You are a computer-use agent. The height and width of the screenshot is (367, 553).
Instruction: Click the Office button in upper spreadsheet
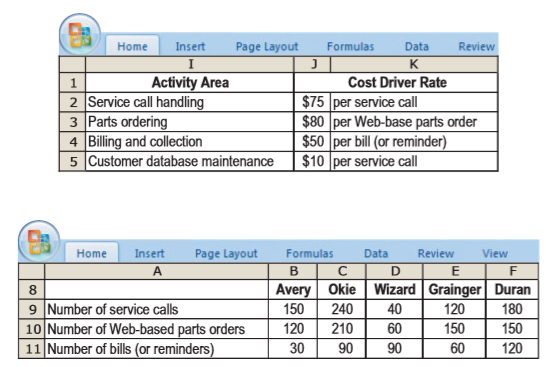[x=80, y=34]
